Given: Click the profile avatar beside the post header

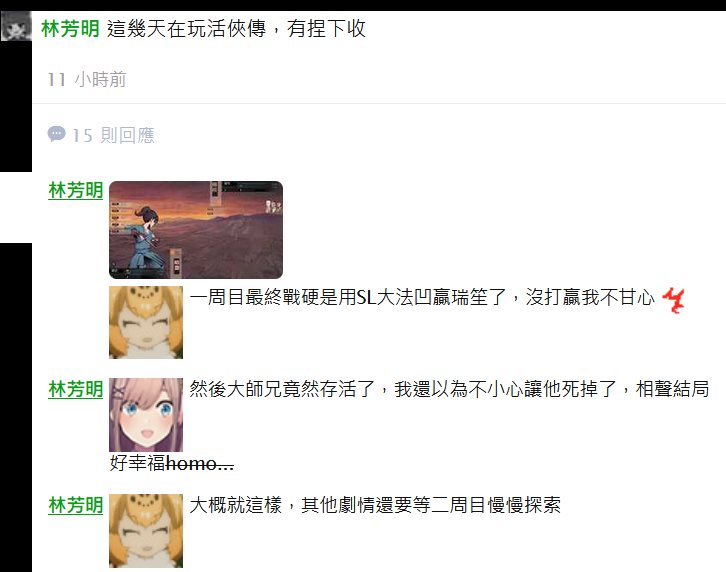Looking at the screenshot, I should tap(16, 26).
